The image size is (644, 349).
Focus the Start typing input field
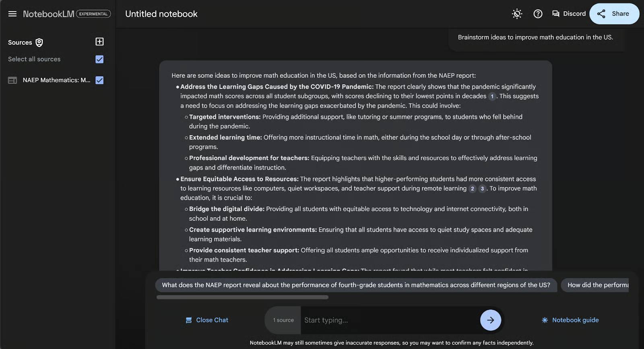390,320
